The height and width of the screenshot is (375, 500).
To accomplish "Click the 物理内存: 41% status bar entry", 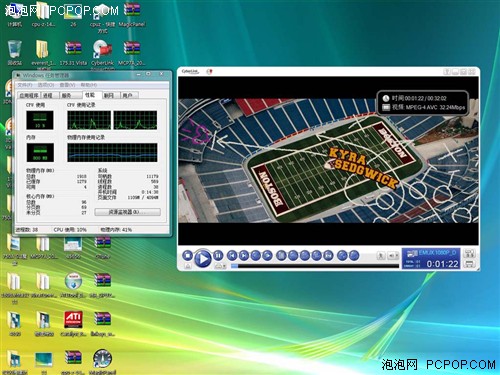I will tap(116, 230).
